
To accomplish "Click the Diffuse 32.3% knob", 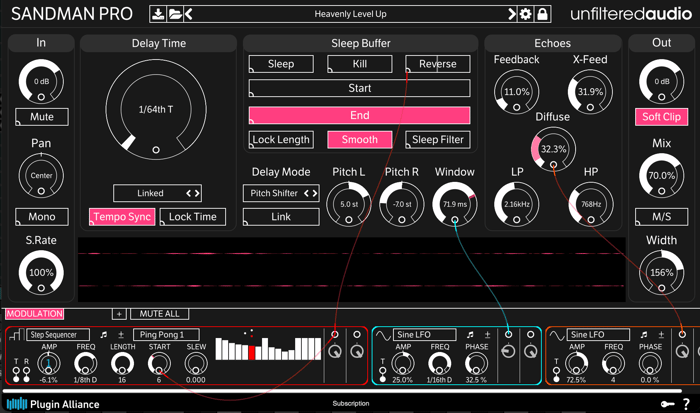I will click(553, 149).
